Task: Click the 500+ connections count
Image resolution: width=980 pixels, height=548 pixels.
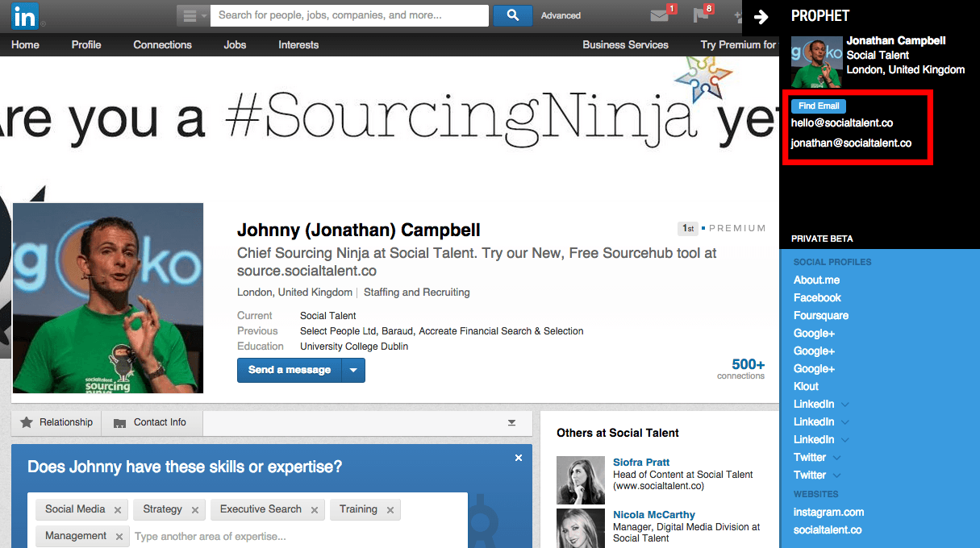Action: 741,368
